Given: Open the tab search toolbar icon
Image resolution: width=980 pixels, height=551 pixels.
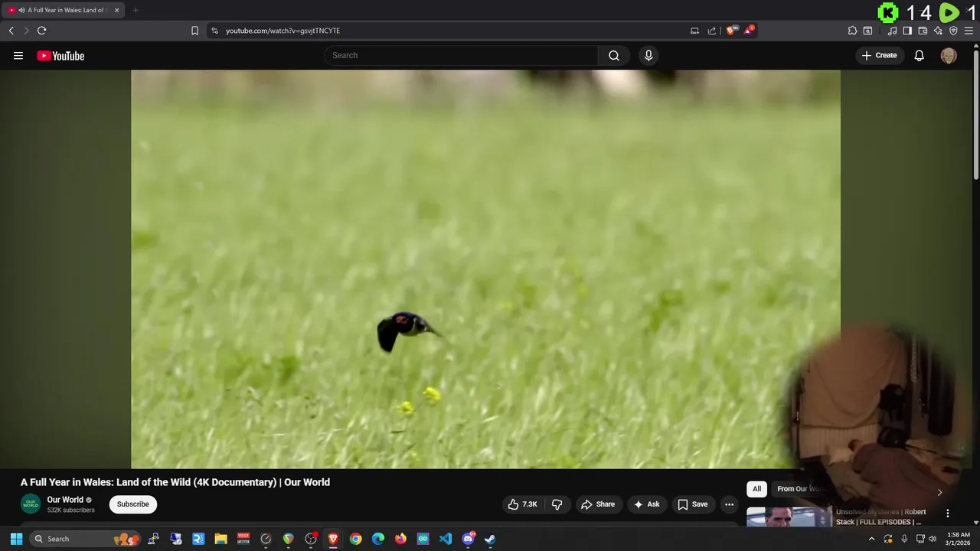Looking at the screenshot, I should point(867,31).
